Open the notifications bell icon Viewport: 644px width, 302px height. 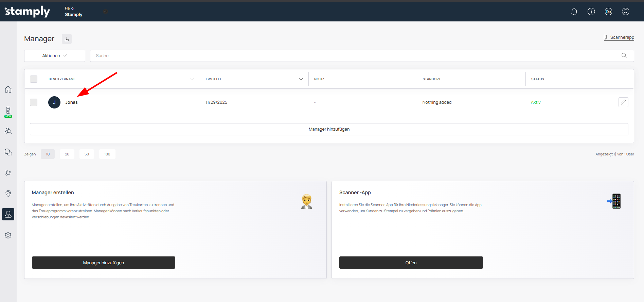point(574,12)
